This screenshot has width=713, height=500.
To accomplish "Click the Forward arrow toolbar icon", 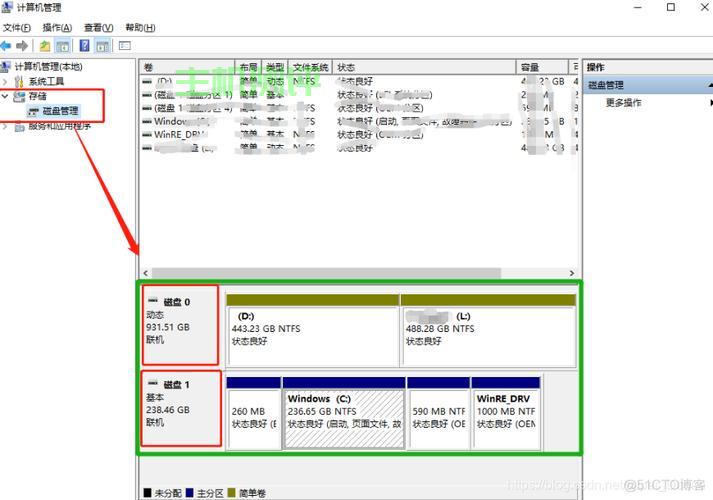I will tap(22, 46).
